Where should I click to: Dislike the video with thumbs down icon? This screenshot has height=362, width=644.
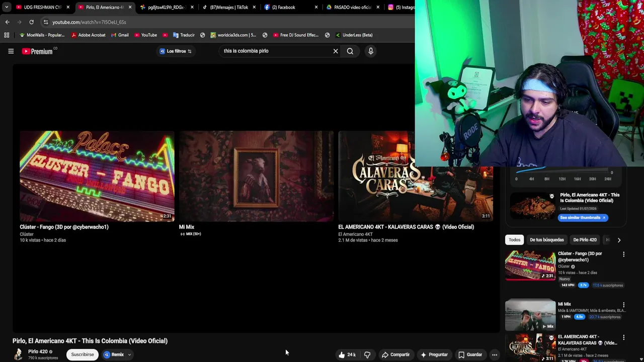[367, 354]
